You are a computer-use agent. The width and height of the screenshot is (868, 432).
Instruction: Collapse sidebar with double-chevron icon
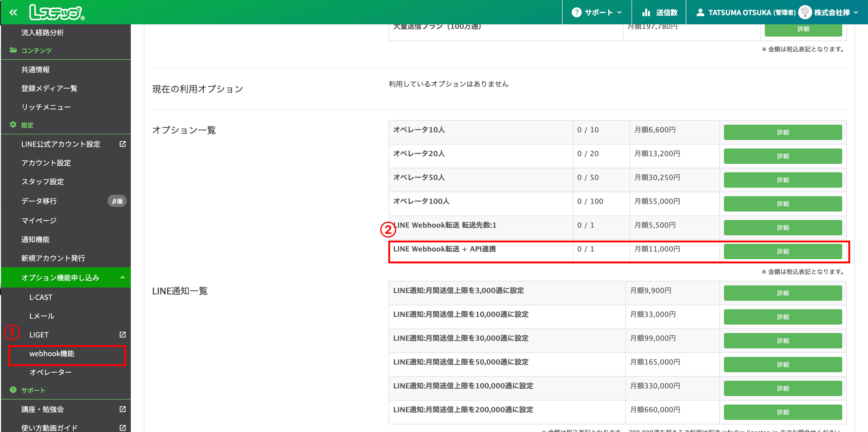(x=13, y=13)
